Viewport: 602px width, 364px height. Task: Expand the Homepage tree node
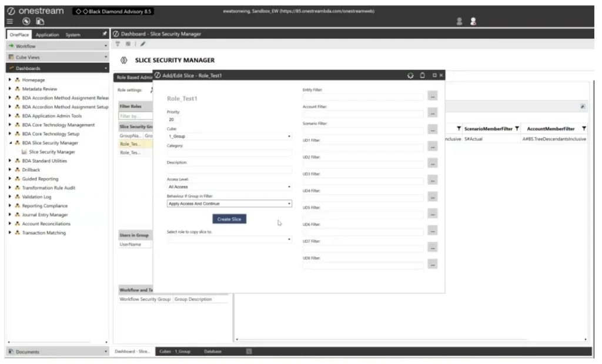[x=10, y=80]
